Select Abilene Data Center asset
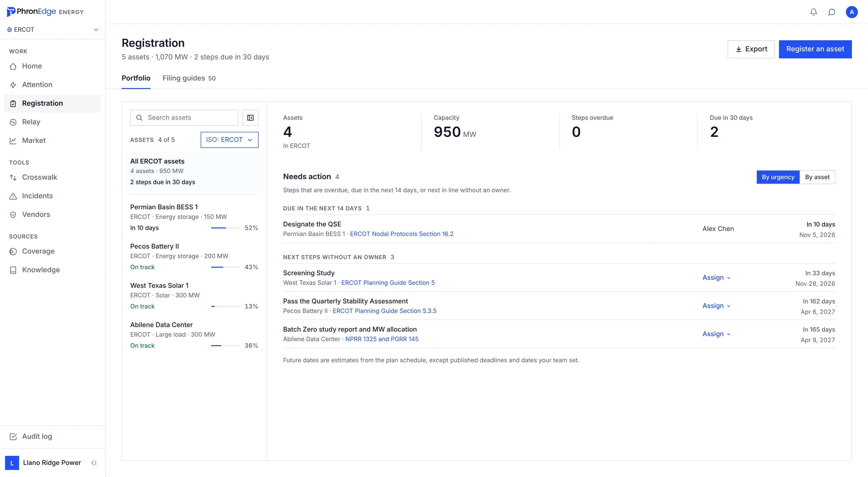This screenshot has height=477, width=868. 194,335
